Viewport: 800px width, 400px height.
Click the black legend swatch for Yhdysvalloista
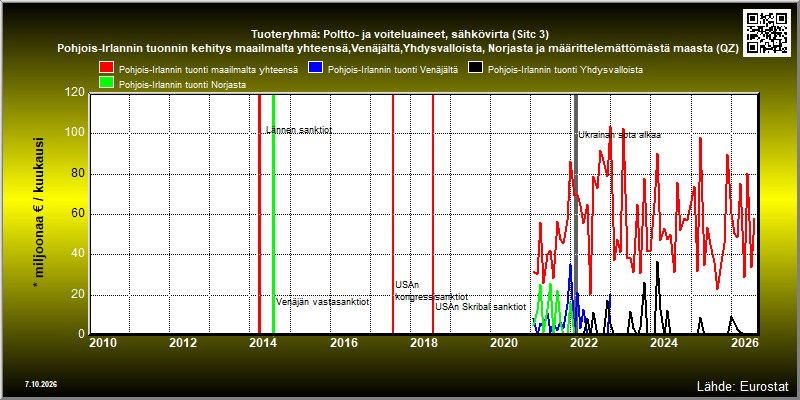coord(476,68)
